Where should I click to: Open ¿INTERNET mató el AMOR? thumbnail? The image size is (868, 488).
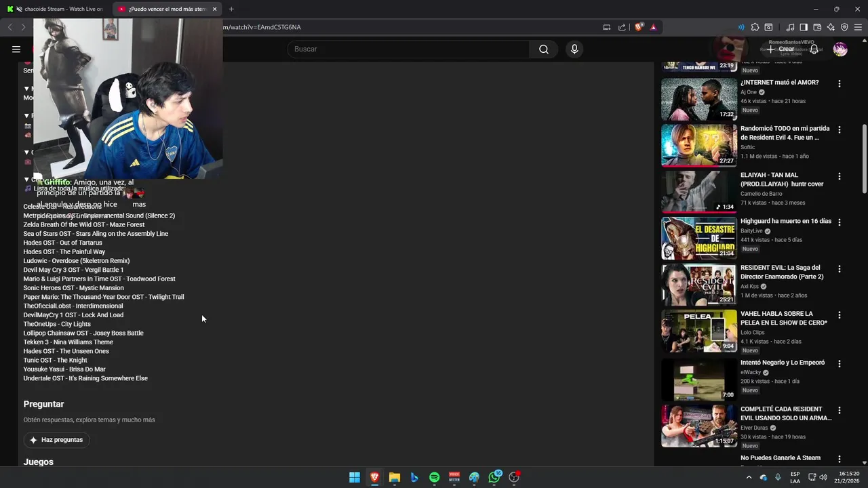pyautogui.click(x=699, y=99)
